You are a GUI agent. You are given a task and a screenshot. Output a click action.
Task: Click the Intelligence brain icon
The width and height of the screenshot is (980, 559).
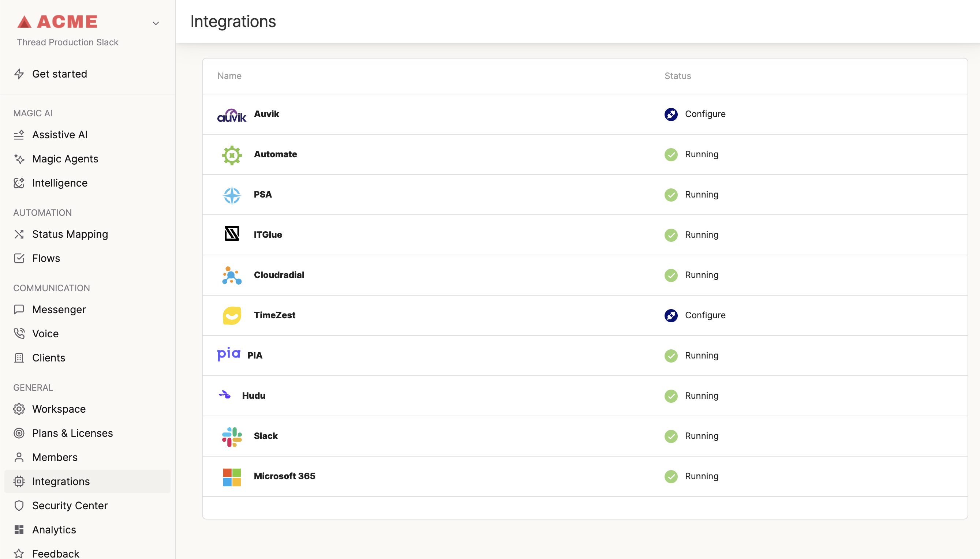[19, 183]
